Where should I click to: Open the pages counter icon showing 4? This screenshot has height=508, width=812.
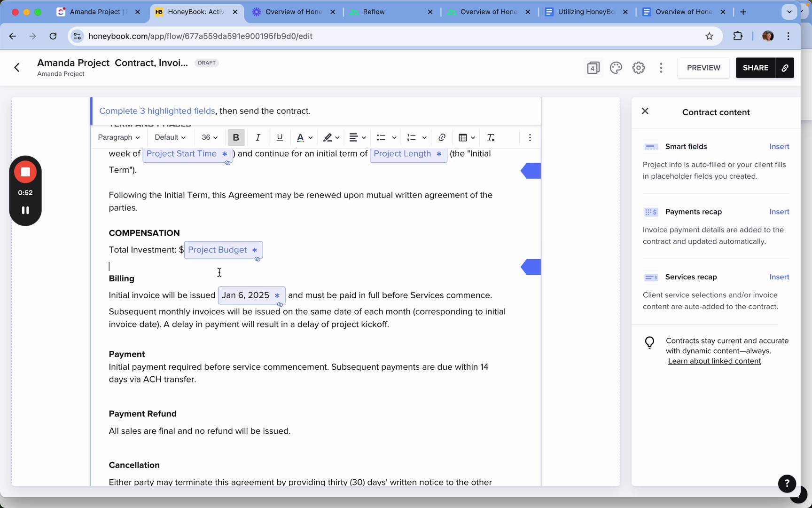pyautogui.click(x=593, y=68)
